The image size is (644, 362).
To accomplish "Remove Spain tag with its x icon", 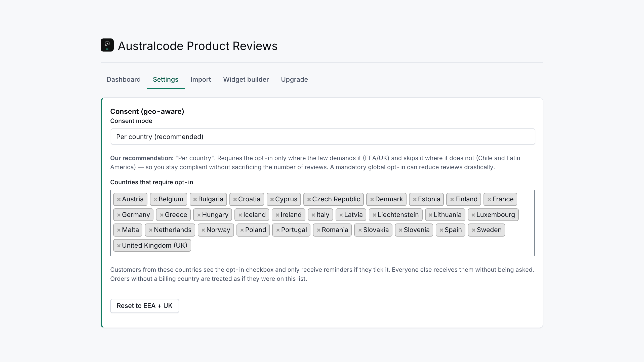I will [441, 230].
